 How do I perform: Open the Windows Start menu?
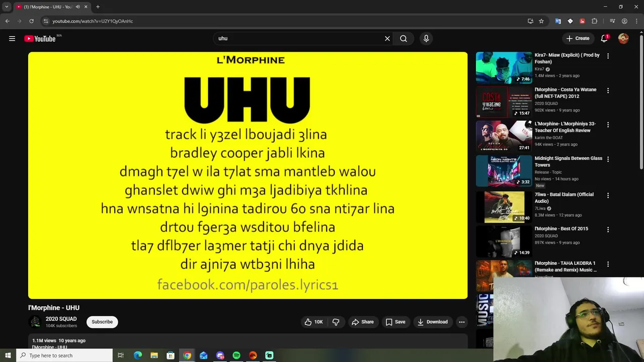8,355
